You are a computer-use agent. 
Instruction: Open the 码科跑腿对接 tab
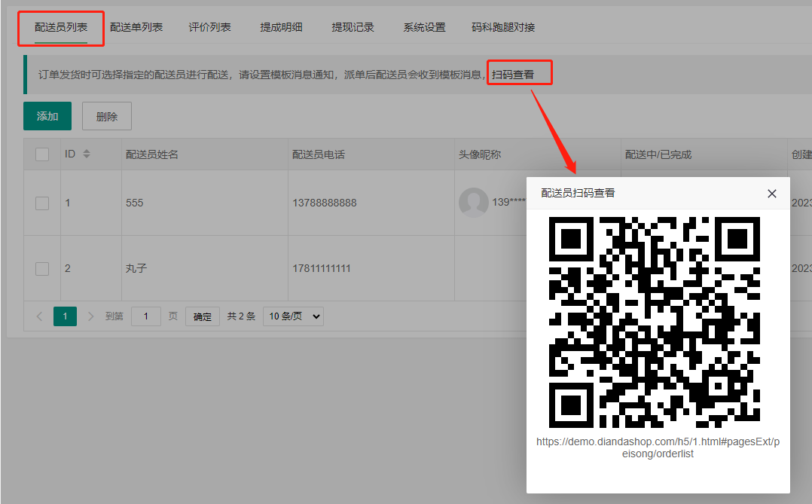pos(503,27)
